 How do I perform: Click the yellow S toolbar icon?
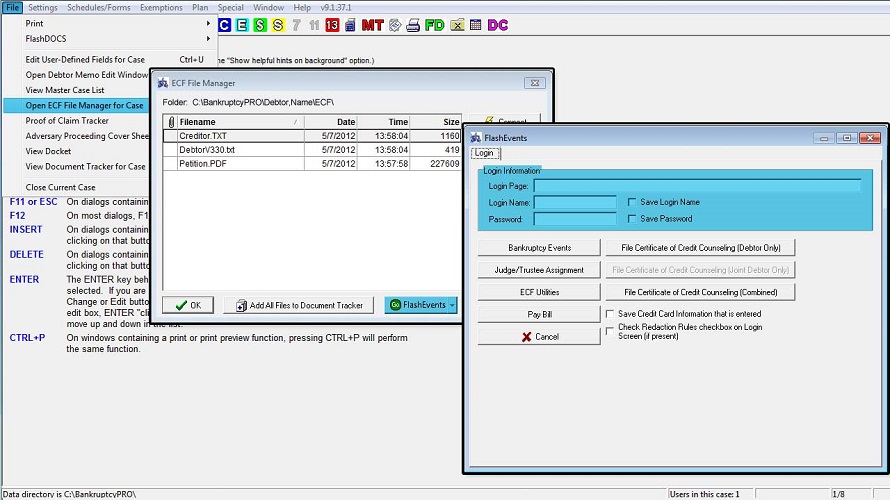pos(278,25)
